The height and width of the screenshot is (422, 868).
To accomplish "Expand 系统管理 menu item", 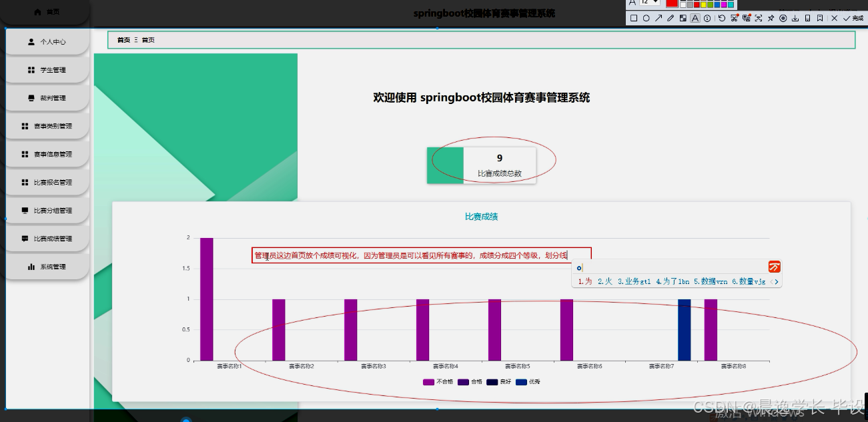I will [47, 267].
